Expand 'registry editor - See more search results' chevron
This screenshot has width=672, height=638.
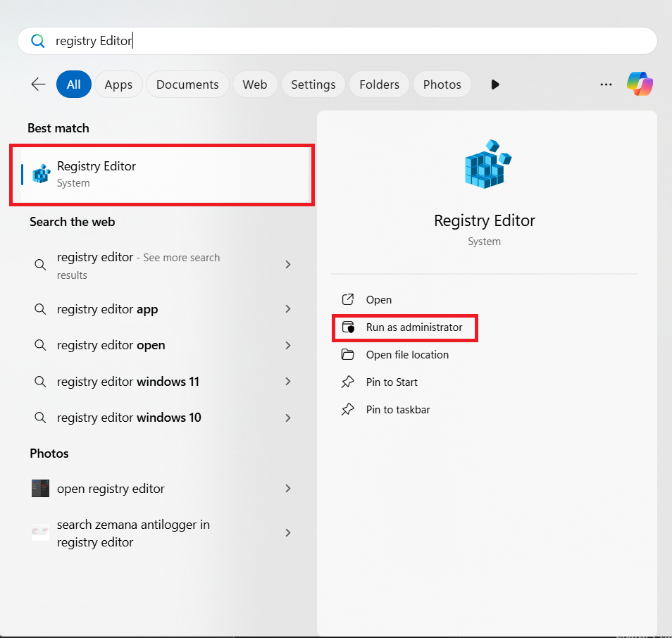[x=288, y=264]
